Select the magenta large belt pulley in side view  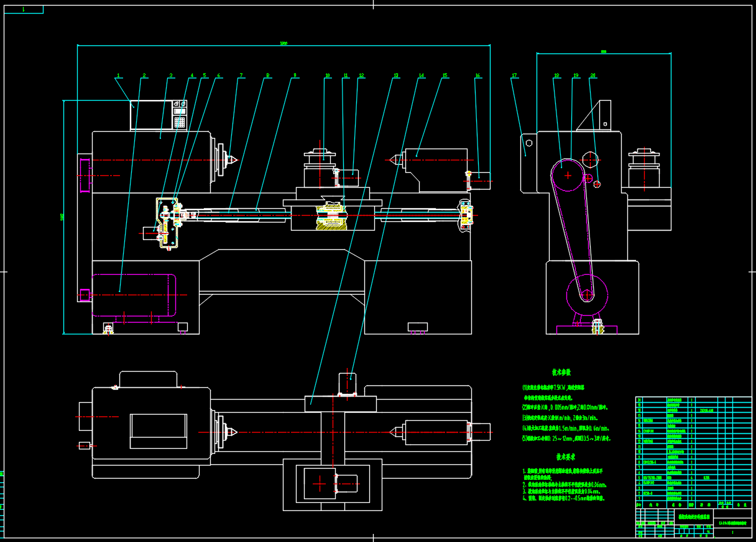pos(568,176)
